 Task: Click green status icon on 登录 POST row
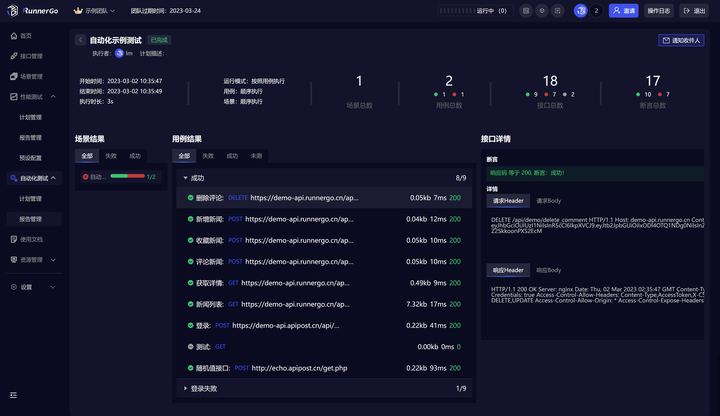pyautogui.click(x=190, y=326)
